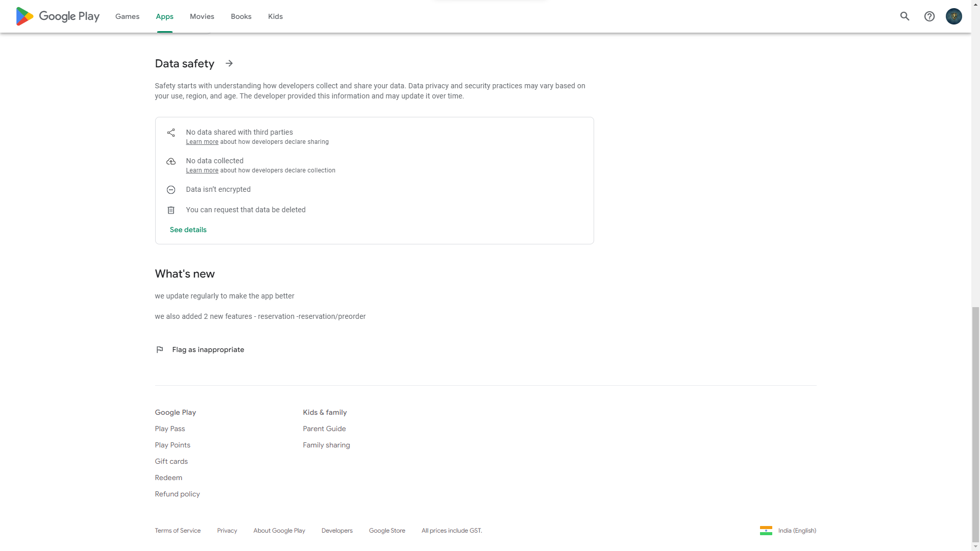Click the Google Play logo

coord(57,16)
